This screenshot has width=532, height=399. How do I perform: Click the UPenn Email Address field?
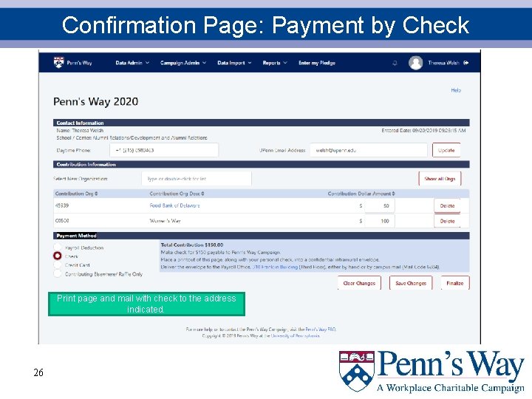tap(369, 150)
